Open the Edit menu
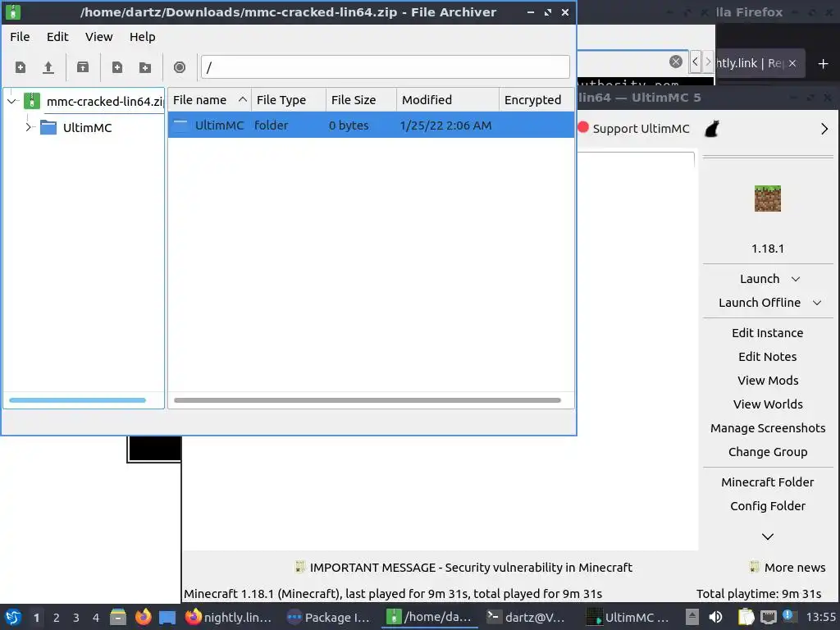 pos(57,37)
